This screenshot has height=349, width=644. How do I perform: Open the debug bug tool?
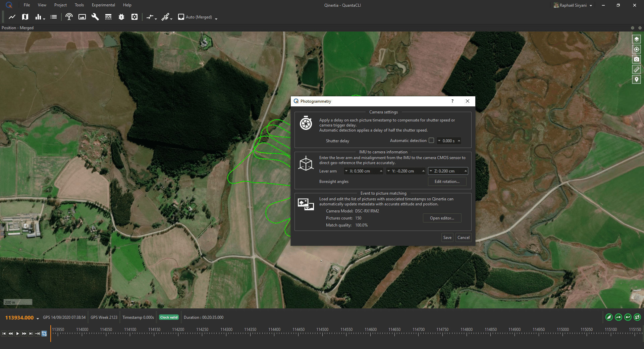121,17
